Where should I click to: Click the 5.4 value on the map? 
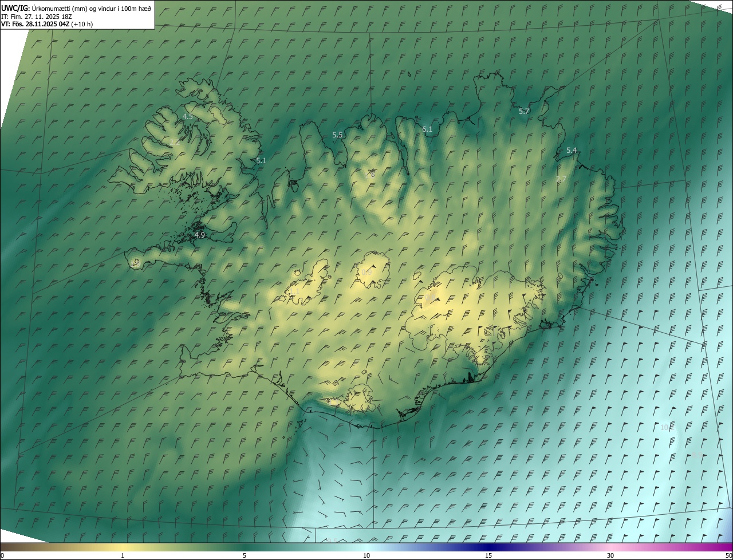[572, 151]
